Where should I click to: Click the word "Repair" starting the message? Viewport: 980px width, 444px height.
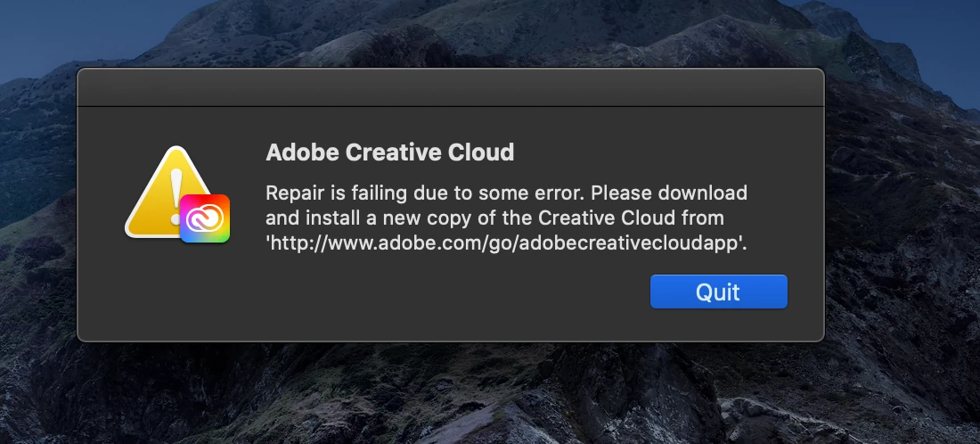pos(294,193)
